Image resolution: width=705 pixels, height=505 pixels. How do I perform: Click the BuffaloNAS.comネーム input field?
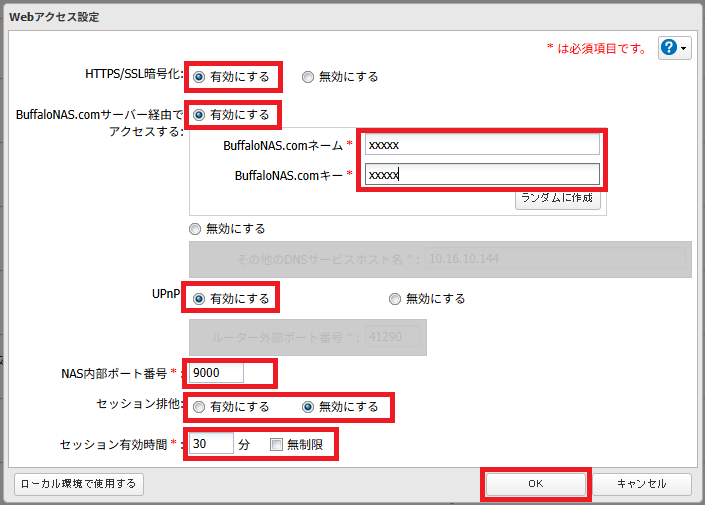[482, 145]
